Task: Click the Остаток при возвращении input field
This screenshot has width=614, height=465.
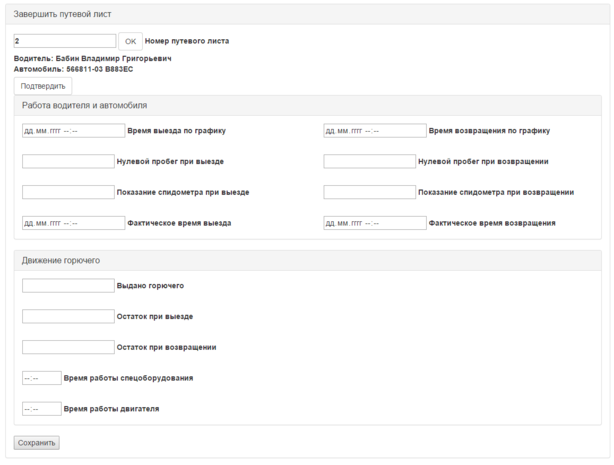Action: (x=68, y=347)
